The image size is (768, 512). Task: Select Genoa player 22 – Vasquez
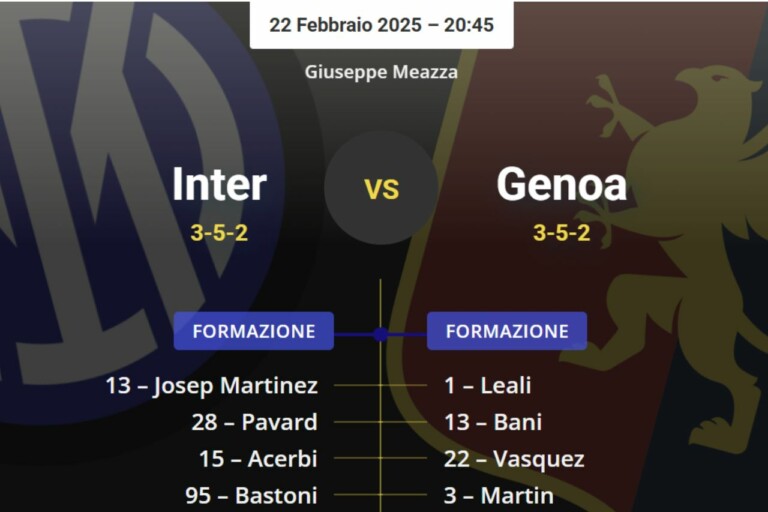coord(514,459)
